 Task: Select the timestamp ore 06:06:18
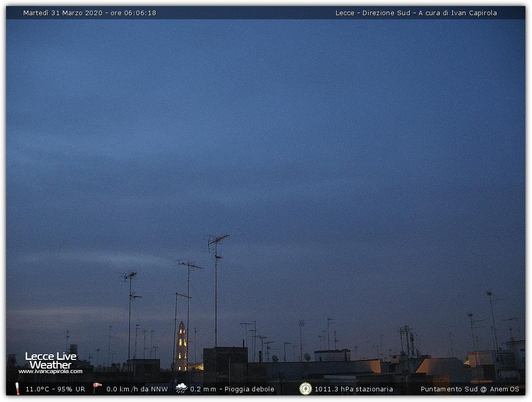click(x=133, y=13)
